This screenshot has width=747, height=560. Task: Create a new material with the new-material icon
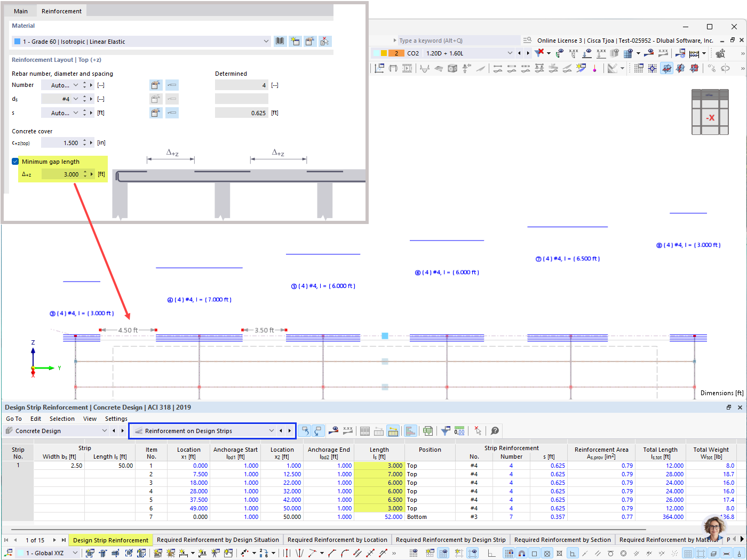pyautogui.click(x=295, y=41)
